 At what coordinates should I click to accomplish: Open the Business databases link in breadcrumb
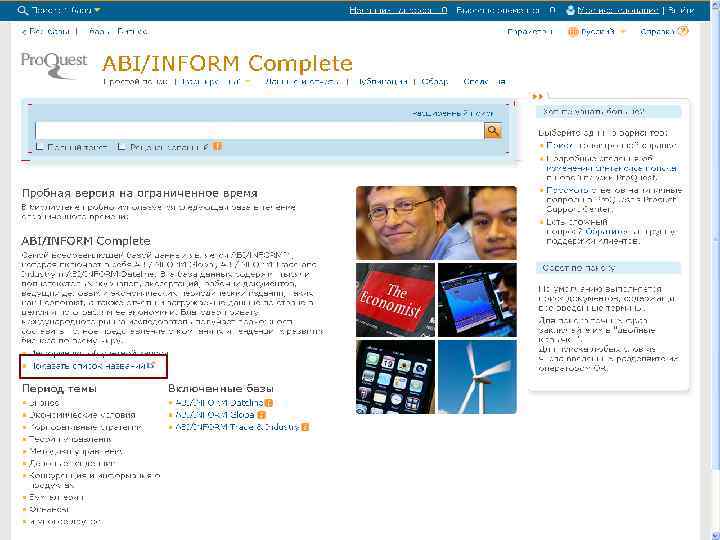pyautogui.click(x=118, y=32)
